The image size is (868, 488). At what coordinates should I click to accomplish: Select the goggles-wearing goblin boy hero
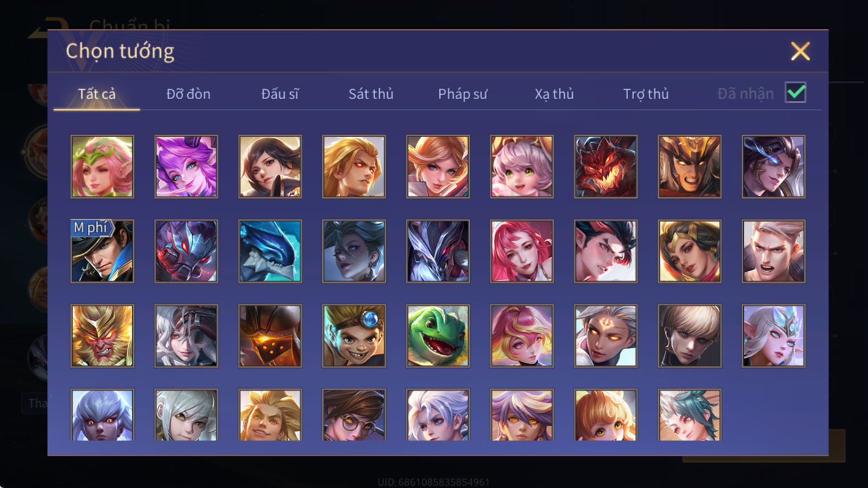[354, 336]
